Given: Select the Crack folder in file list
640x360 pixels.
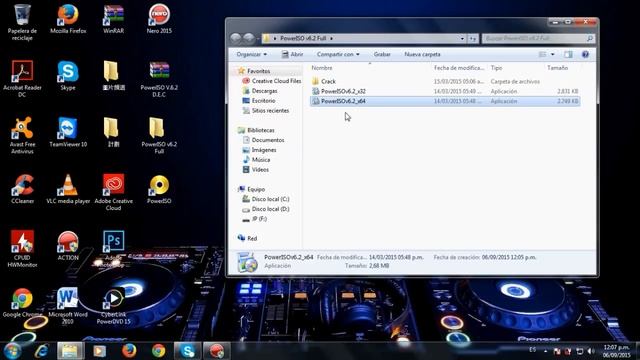Looking at the screenshot, I should 445,81.
